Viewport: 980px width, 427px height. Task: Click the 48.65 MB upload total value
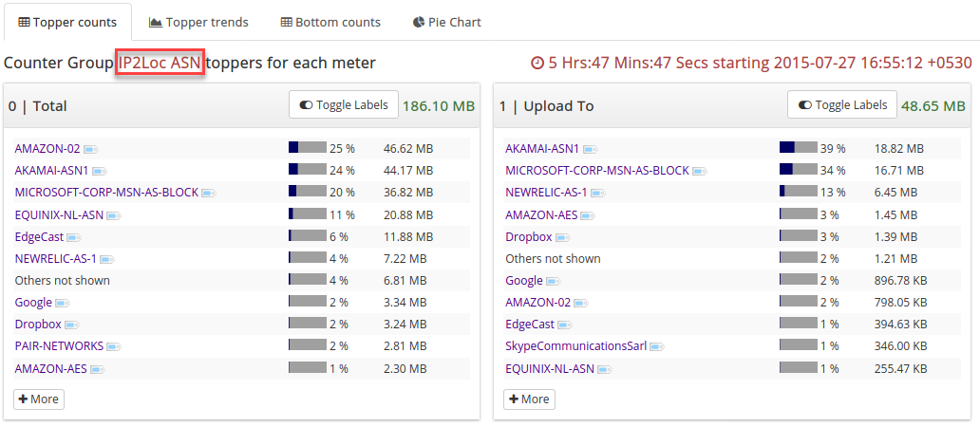(933, 106)
